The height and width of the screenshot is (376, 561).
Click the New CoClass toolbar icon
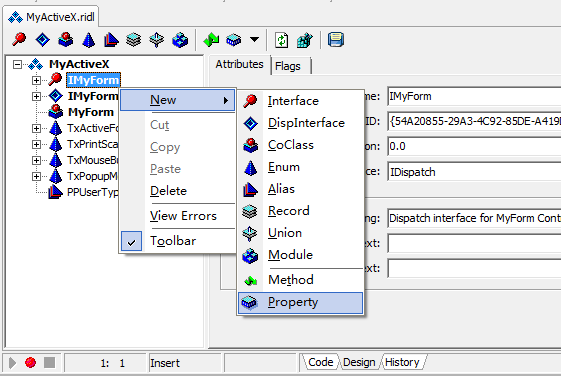65,40
